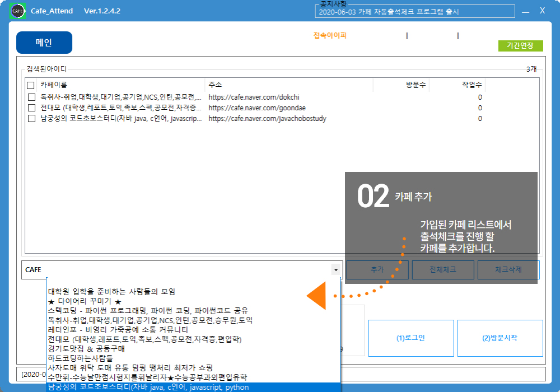560x392 pixels.
Task: Choose 하드코딩하는사람들 option
Action: tap(194, 358)
